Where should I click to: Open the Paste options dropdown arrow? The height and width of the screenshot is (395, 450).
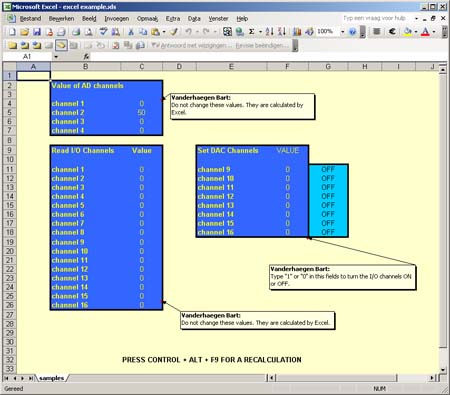tap(164, 32)
